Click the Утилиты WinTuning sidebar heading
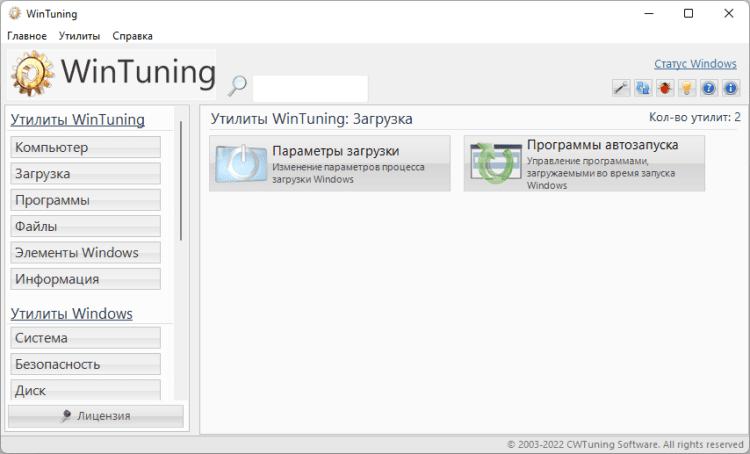 pos(77,120)
